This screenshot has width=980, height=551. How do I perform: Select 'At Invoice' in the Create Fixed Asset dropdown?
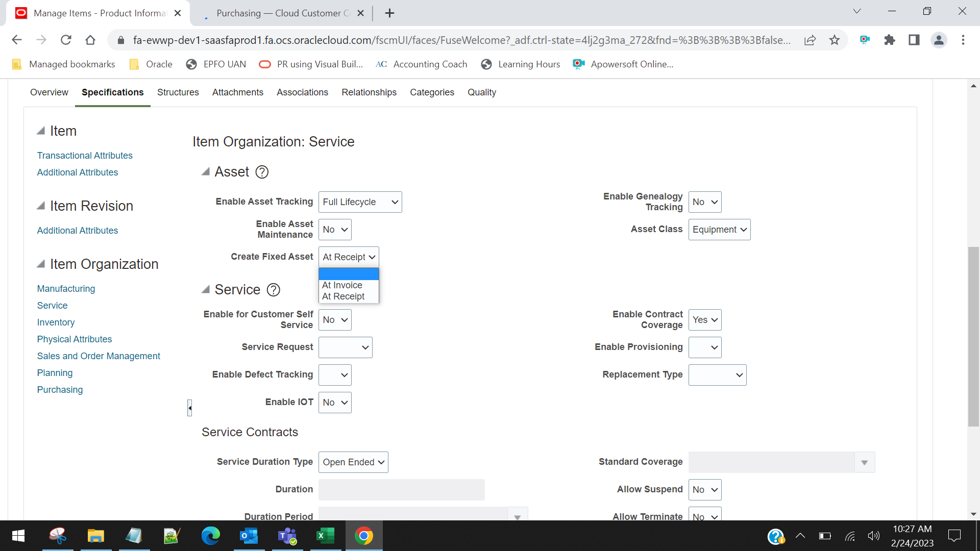tap(342, 285)
